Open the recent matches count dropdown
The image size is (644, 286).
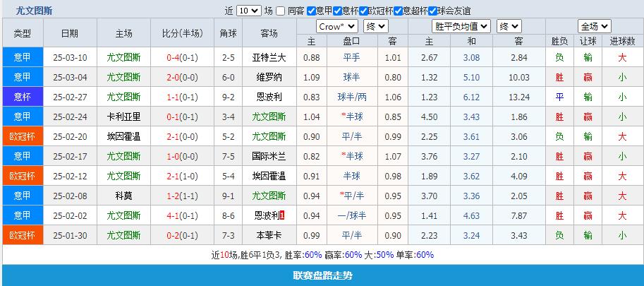pos(248,11)
